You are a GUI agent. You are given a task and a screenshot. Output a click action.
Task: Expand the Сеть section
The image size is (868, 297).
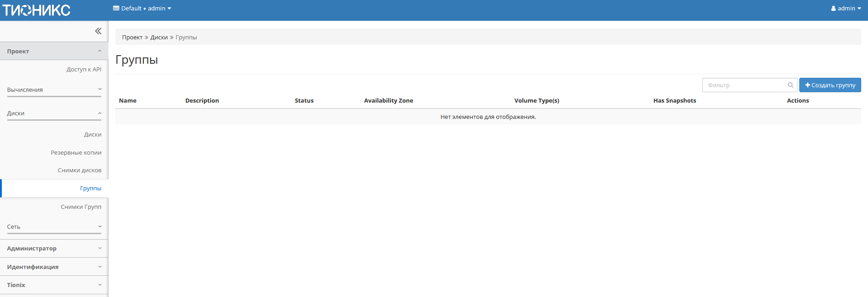pos(54,226)
